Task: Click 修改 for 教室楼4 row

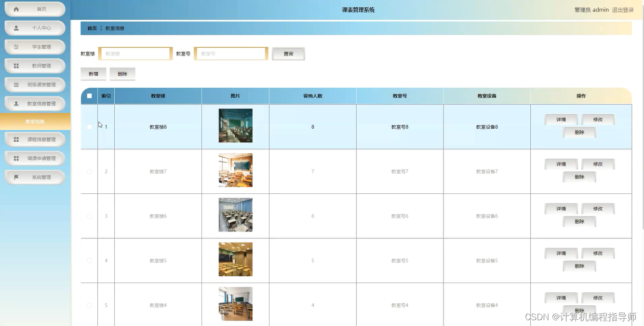Action: point(598,298)
